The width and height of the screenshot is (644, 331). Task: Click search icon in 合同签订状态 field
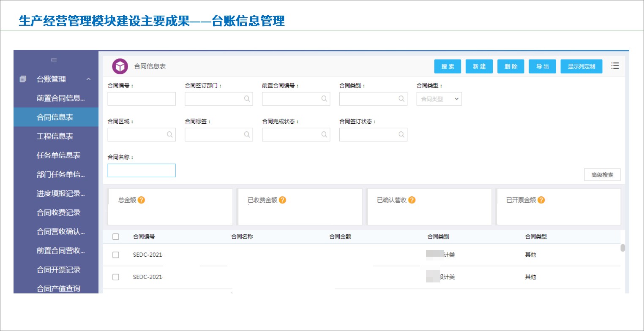401,135
